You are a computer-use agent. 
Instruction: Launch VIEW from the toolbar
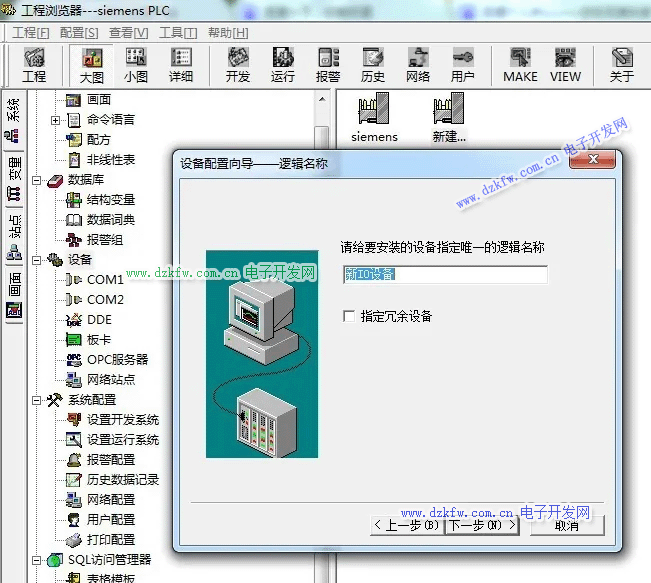(x=565, y=66)
